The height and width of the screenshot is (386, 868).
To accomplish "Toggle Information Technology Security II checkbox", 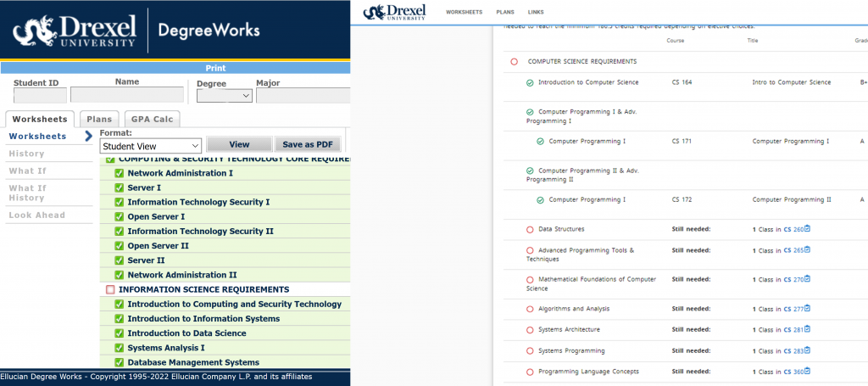I will click(x=119, y=231).
